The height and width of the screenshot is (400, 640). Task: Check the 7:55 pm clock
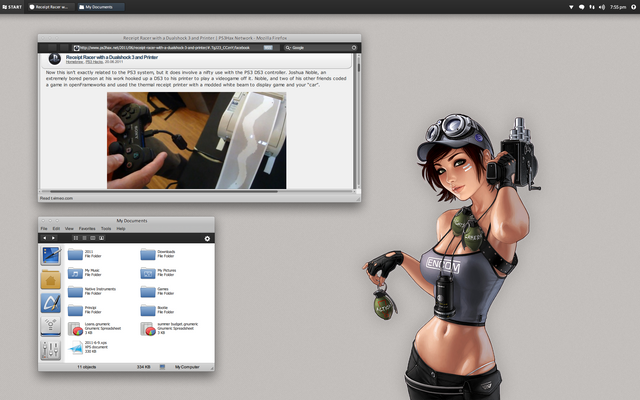[x=618, y=7]
